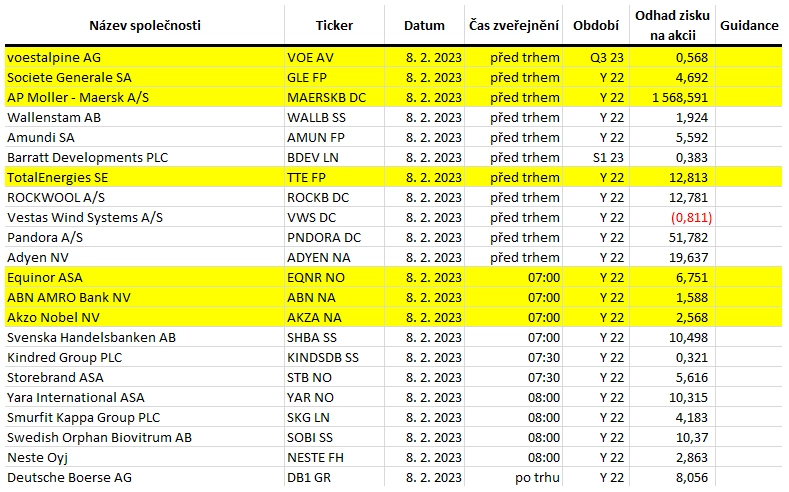Click the ticker 'DB1 GR'

point(309,478)
